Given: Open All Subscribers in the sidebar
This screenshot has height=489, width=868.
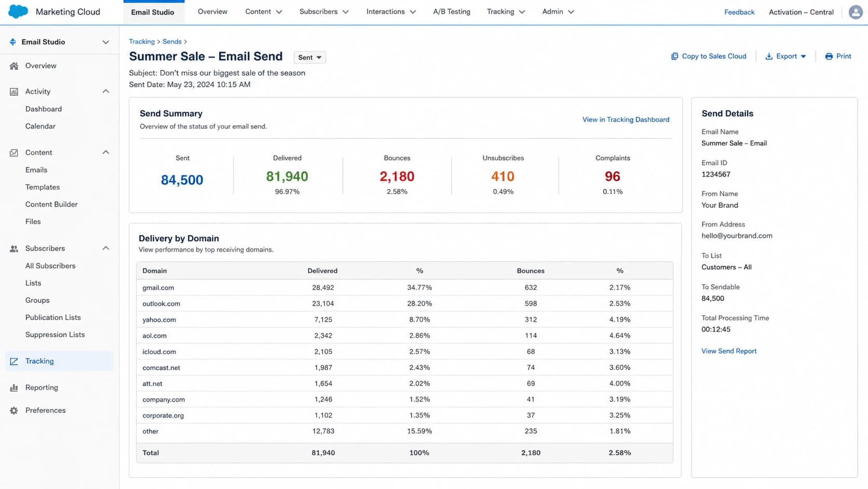Looking at the screenshot, I should pos(50,266).
